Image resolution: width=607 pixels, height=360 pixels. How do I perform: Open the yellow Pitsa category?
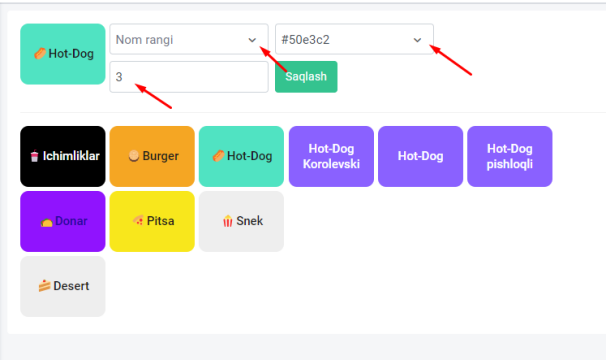pos(152,221)
